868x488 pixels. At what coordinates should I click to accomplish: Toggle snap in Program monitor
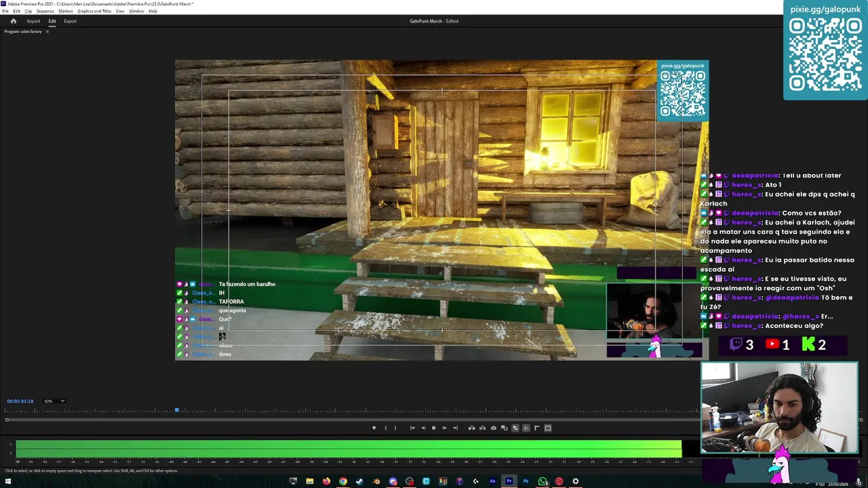click(x=526, y=428)
